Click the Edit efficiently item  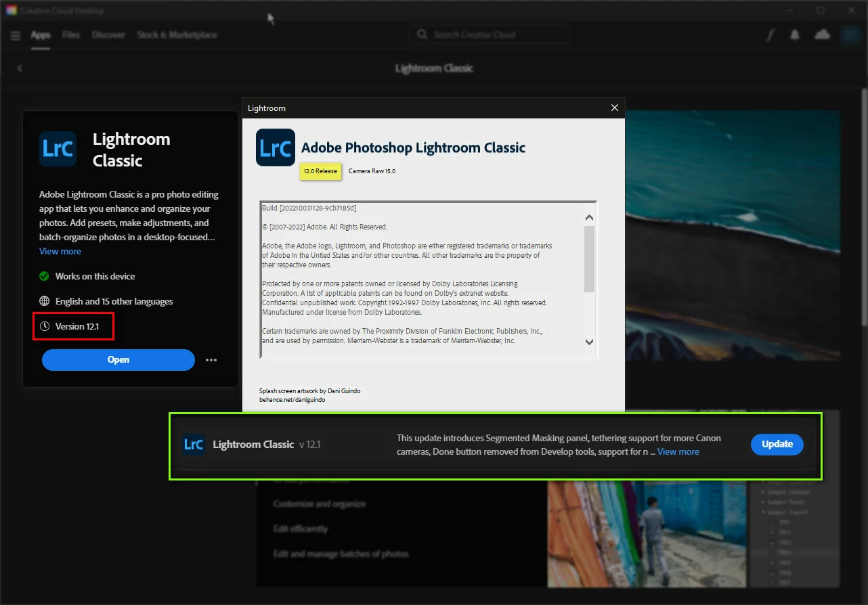pos(301,529)
